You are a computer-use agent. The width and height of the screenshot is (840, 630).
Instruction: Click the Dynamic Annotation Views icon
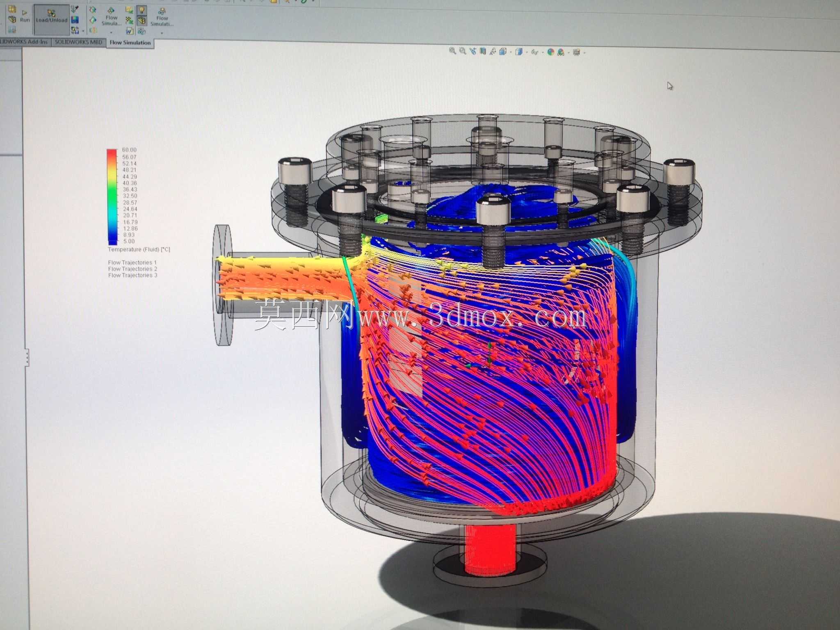point(493,52)
